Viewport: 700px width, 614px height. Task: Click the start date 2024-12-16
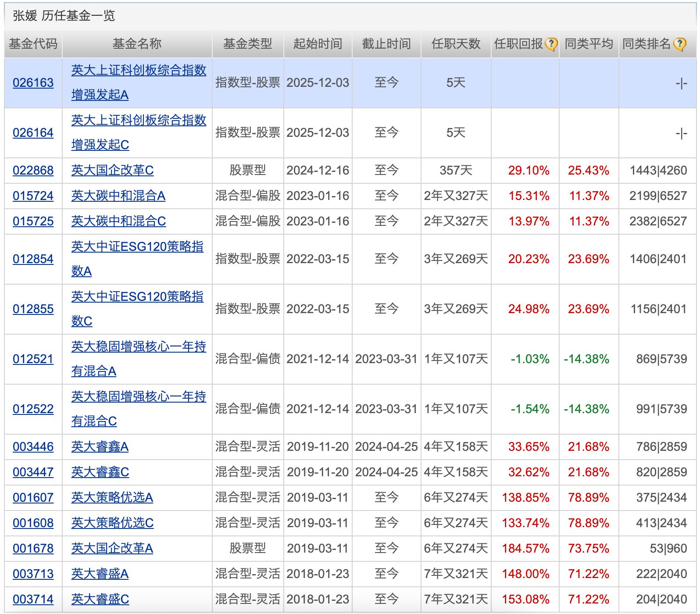(318, 170)
